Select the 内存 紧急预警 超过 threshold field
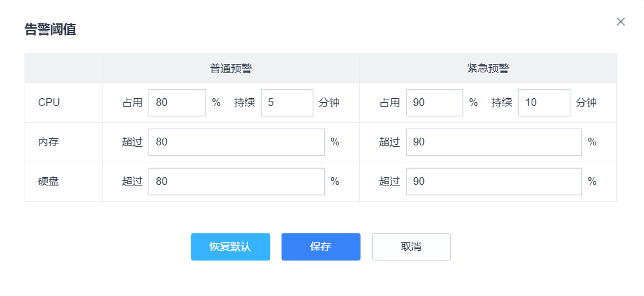The image size is (644, 296). click(x=493, y=142)
